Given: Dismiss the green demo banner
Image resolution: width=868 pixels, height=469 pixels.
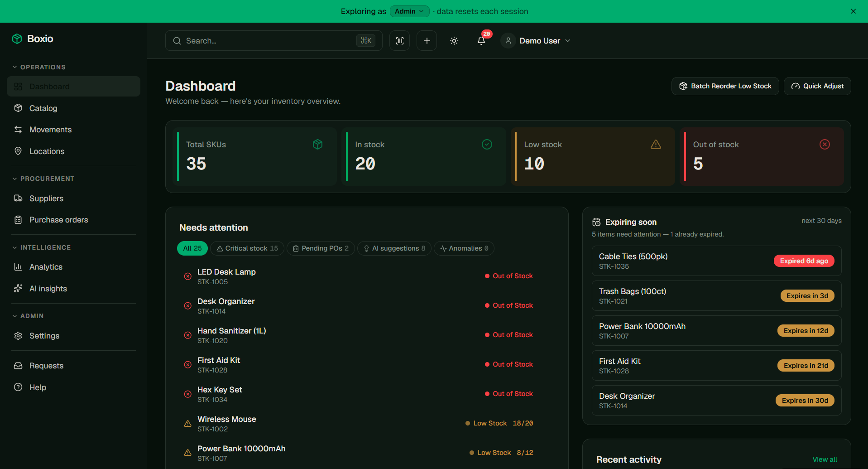Looking at the screenshot, I should coord(853,11).
